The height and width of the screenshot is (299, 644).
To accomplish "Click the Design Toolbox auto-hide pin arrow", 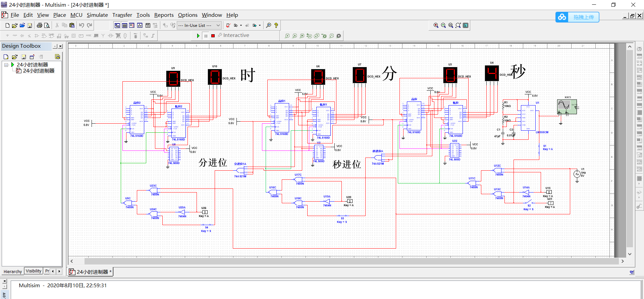I will click(55, 46).
